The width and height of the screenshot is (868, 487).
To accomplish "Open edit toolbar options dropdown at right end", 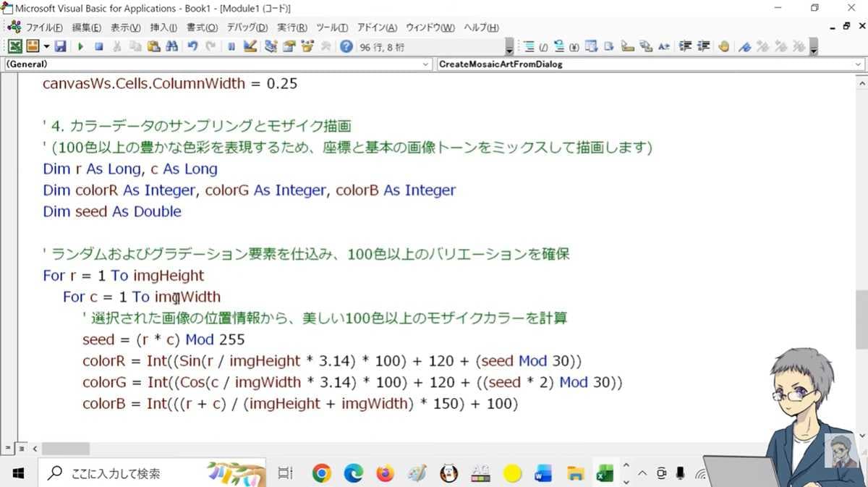I will tap(814, 47).
